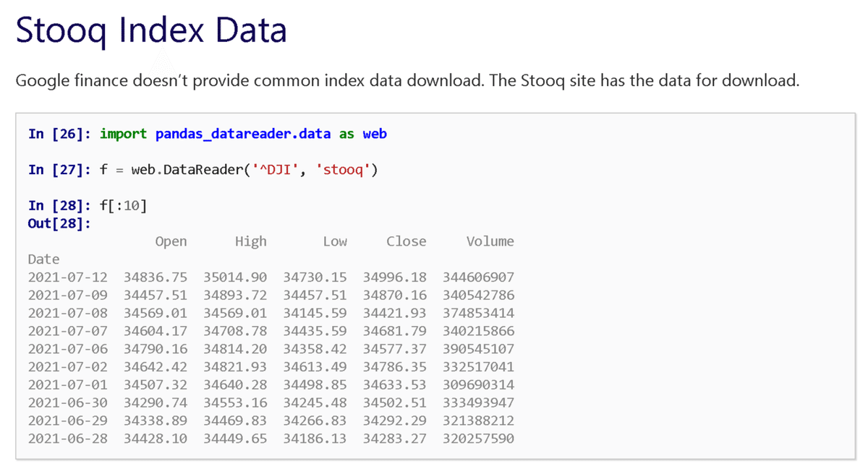Screen dimensions: 868x469
Task: Click the 2021-07-12 date row
Action: [x=68, y=277]
